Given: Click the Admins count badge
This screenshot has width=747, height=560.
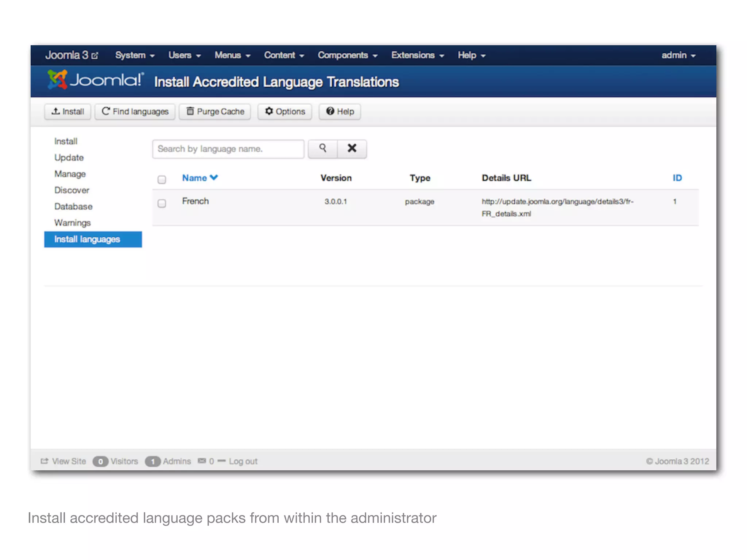Looking at the screenshot, I should pos(153,461).
